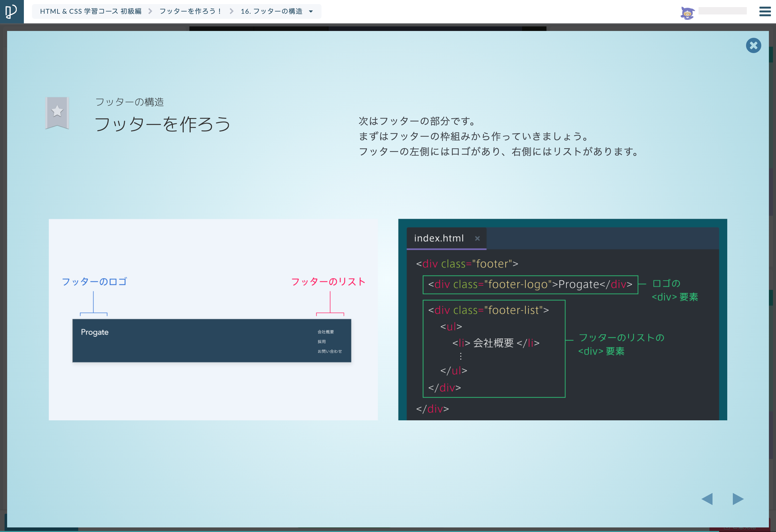Click the x on index.html tab
Image resolution: width=776 pixels, height=532 pixels.
477,238
